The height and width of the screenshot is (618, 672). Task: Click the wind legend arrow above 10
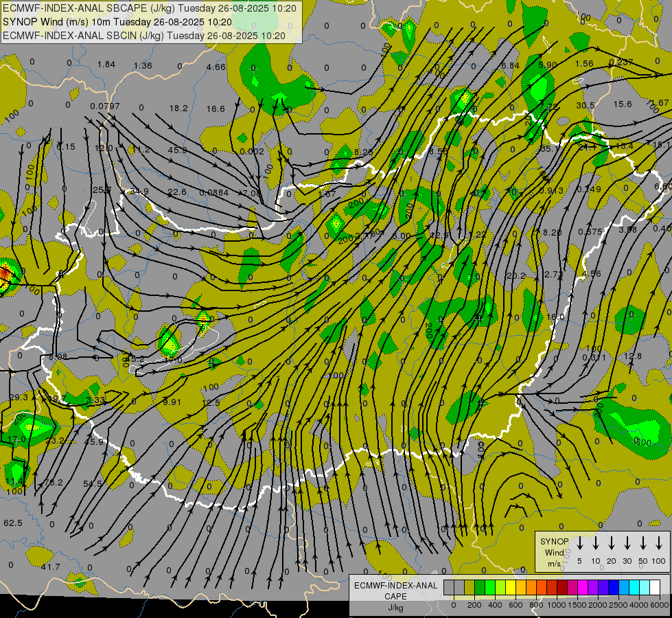596,542
